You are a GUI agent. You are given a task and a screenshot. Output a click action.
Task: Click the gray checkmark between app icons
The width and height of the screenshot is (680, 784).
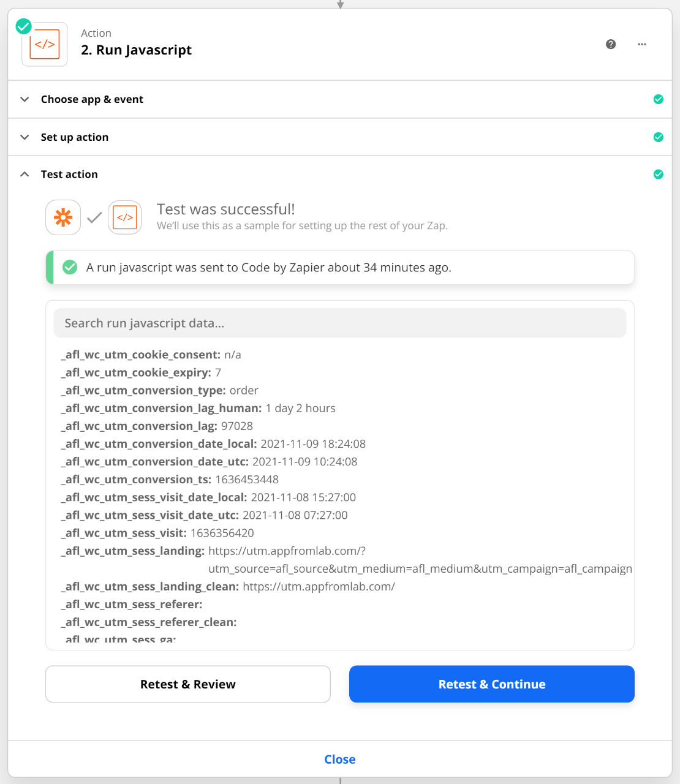coord(94,217)
